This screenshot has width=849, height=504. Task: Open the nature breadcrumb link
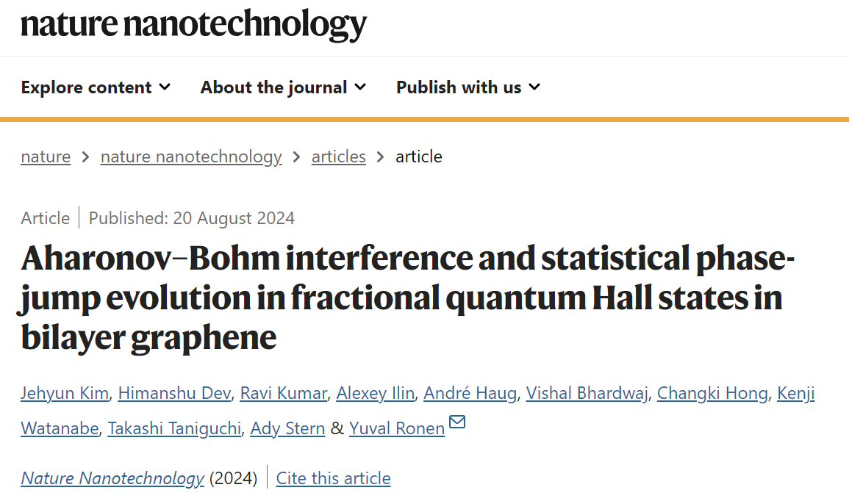46,156
